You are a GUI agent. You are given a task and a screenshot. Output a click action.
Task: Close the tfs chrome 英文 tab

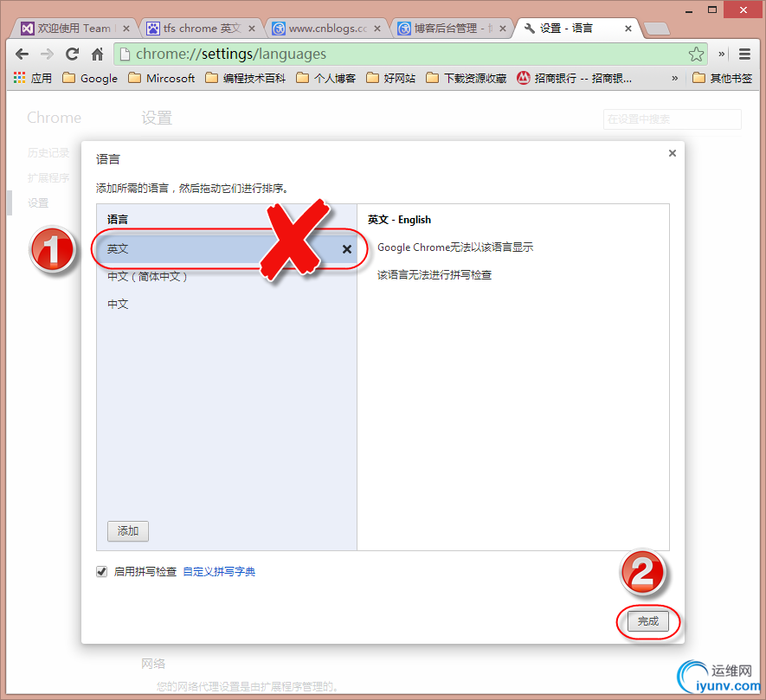point(252,29)
